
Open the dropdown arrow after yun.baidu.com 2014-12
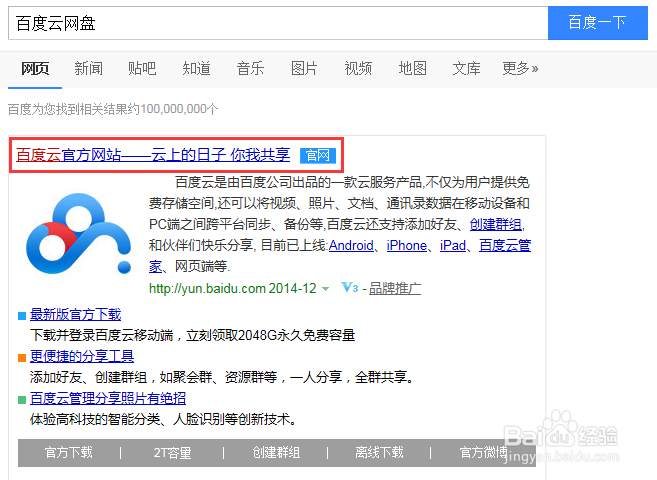[x=325, y=289]
